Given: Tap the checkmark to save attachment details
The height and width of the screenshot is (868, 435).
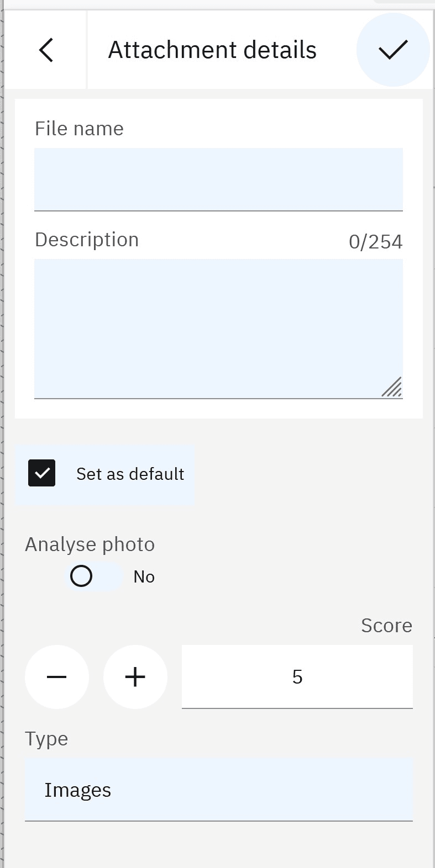Looking at the screenshot, I should tap(393, 50).
